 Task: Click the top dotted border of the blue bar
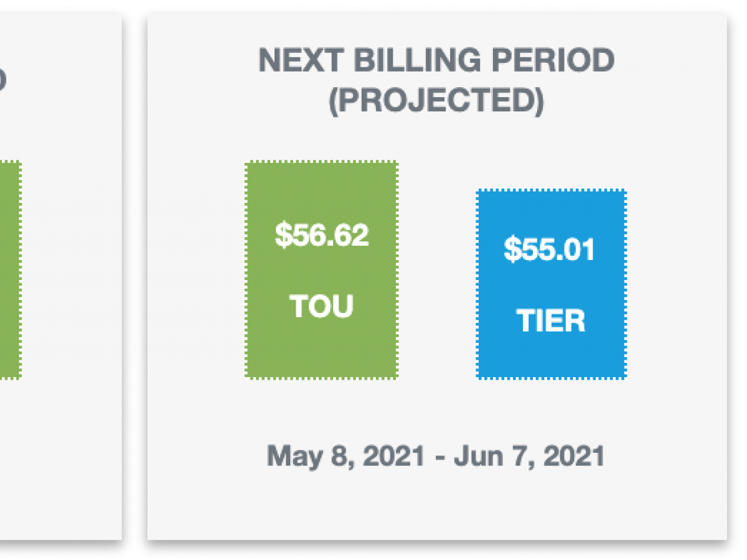pos(552,190)
